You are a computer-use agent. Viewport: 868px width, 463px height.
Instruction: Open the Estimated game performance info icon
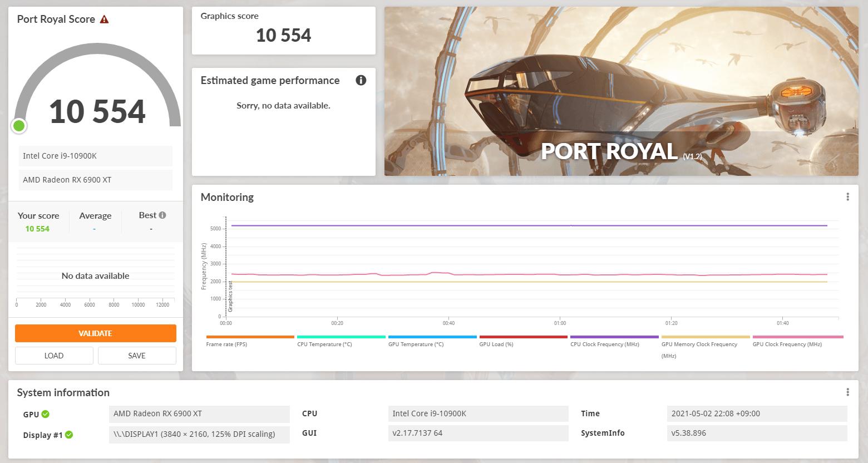[x=361, y=80]
